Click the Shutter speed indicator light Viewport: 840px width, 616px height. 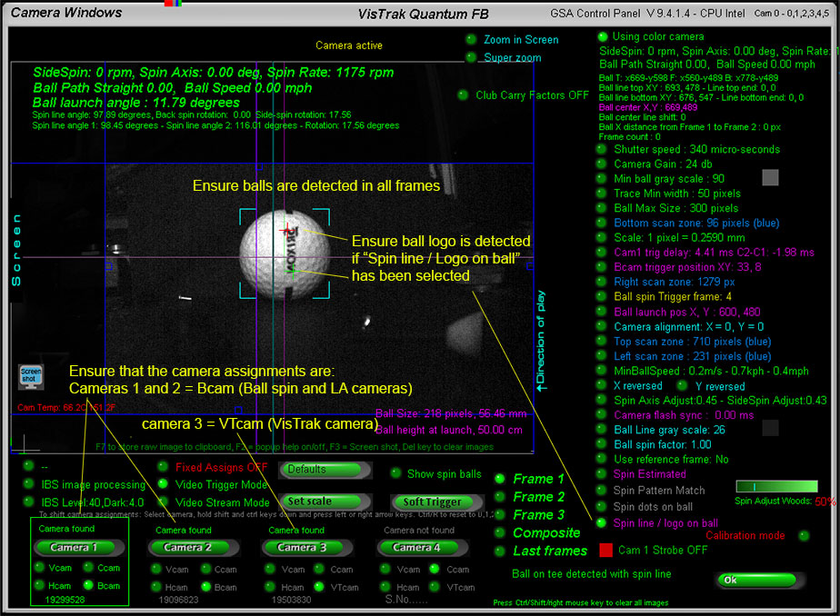602,149
